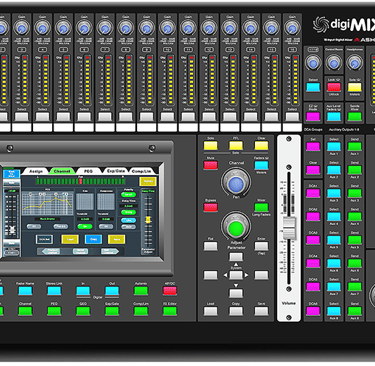The width and height of the screenshot is (375, 366).
Task: Click the yellow Solo button
Action: click(210, 146)
